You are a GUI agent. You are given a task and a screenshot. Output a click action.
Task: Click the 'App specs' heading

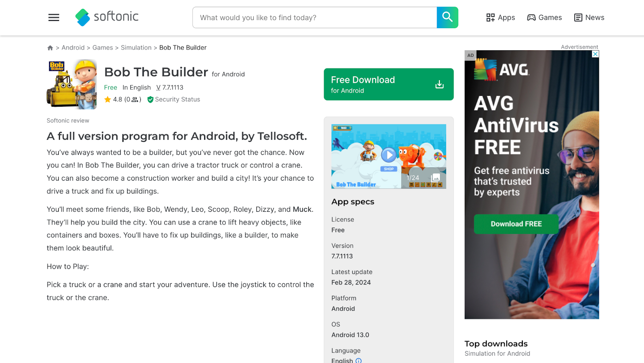click(353, 202)
